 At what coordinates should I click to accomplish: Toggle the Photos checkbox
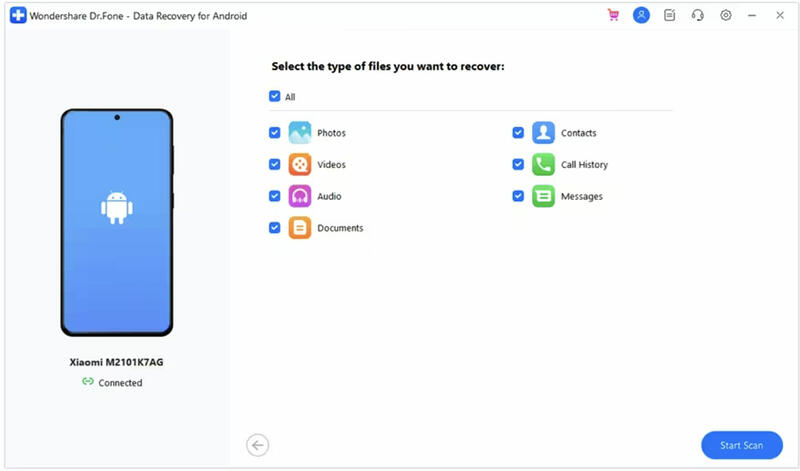point(274,133)
